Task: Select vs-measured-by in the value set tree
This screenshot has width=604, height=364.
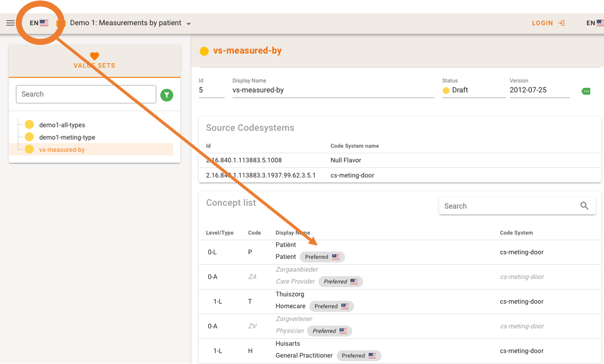Action: [x=62, y=150]
